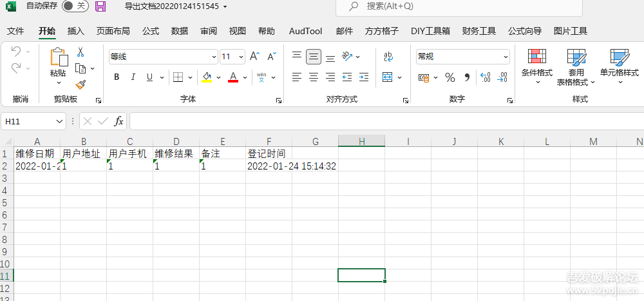Switch to 页面布局 tab
This screenshot has width=644, height=301.
tap(113, 31)
